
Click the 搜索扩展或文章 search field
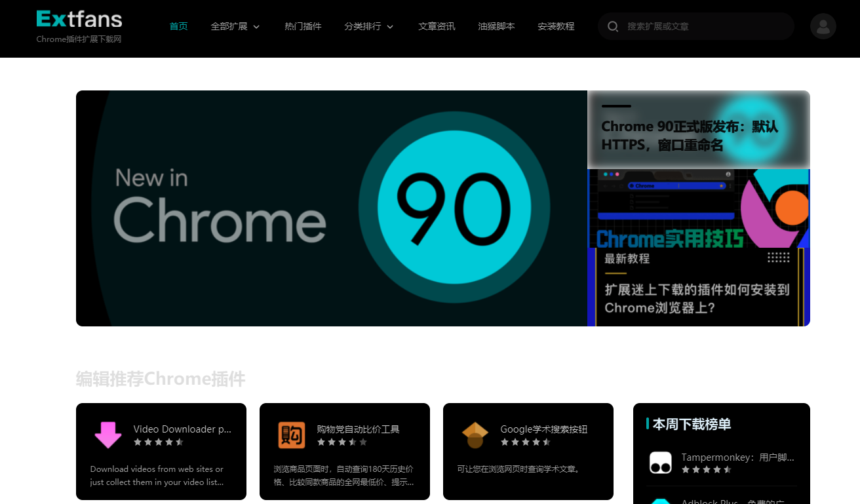click(x=696, y=26)
